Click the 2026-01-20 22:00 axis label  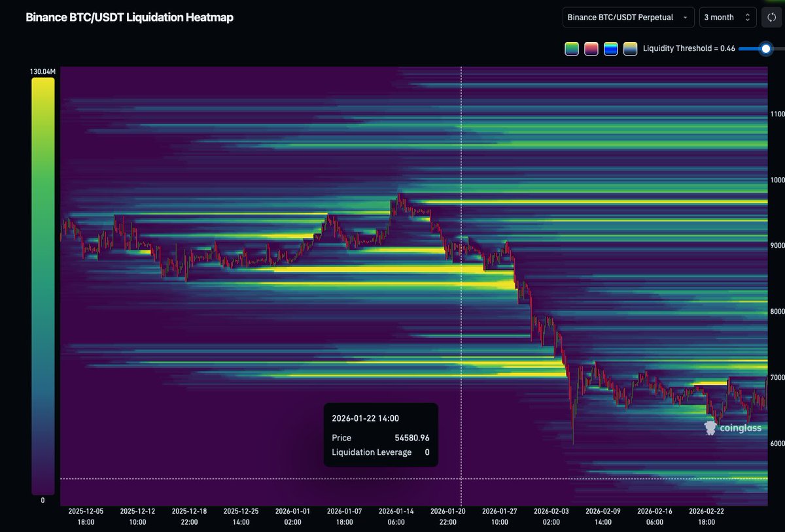(x=448, y=517)
